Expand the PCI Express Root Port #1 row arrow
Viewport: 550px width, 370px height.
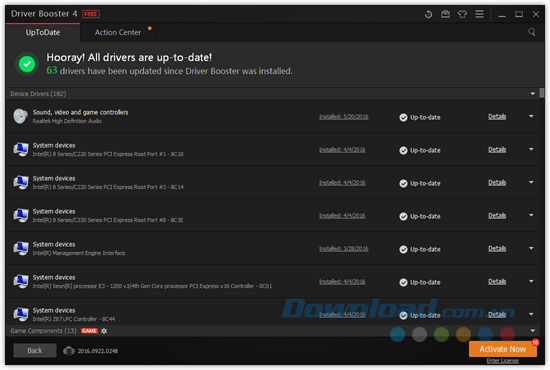531,149
